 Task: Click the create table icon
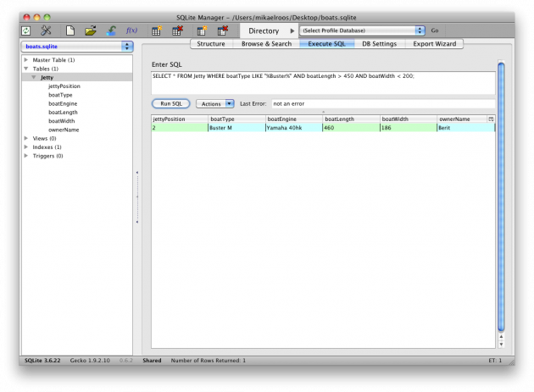[x=156, y=30]
